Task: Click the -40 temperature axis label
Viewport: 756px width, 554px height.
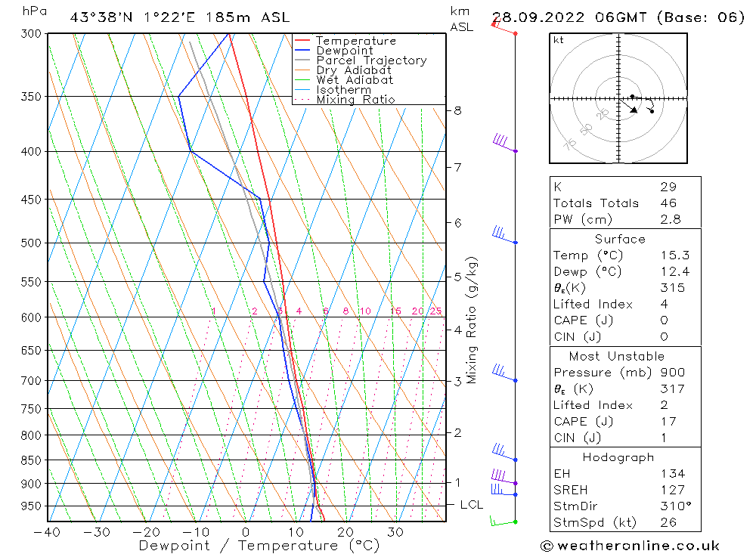Action: (47, 532)
